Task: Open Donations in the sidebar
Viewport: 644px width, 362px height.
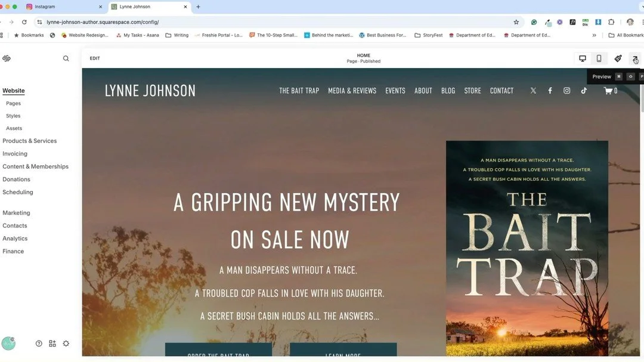Action: coord(17,179)
